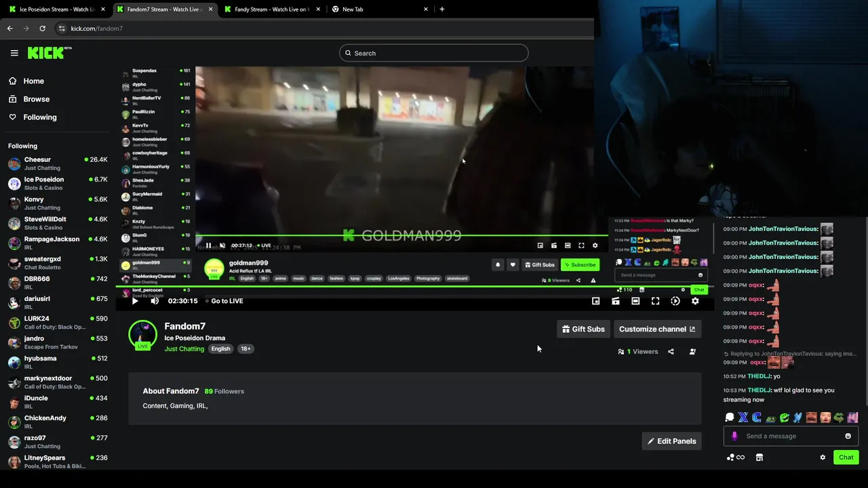Open RampageJackson in Following list
Image resolution: width=868 pixels, height=488 pixels.
58,243
